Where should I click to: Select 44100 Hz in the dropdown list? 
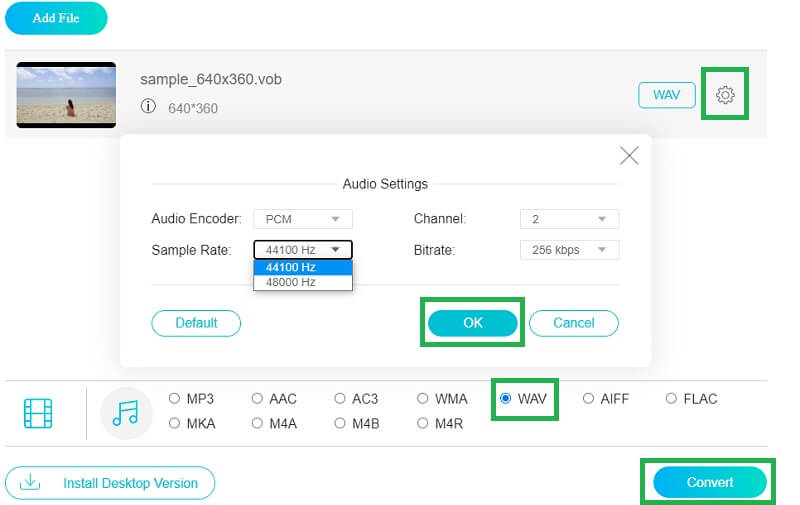point(291,267)
